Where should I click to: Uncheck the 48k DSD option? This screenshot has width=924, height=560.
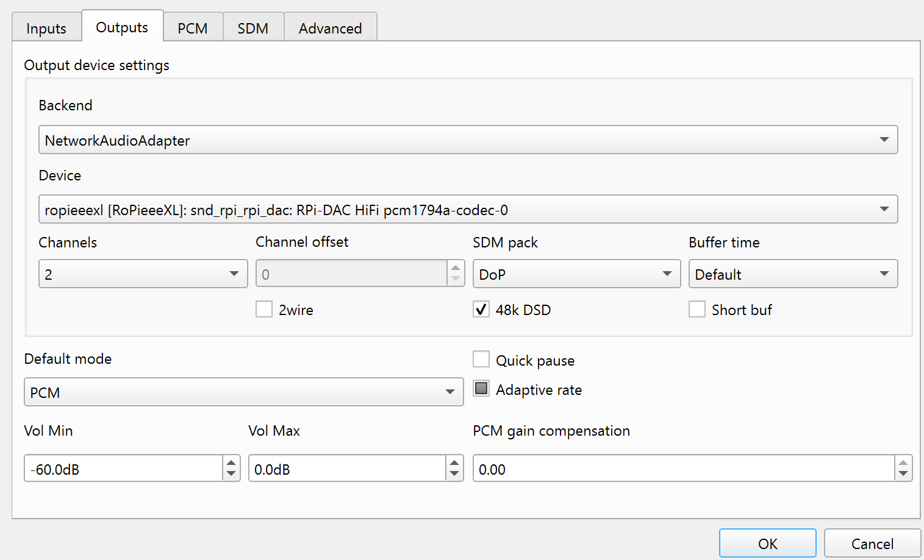(x=481, y=310)
